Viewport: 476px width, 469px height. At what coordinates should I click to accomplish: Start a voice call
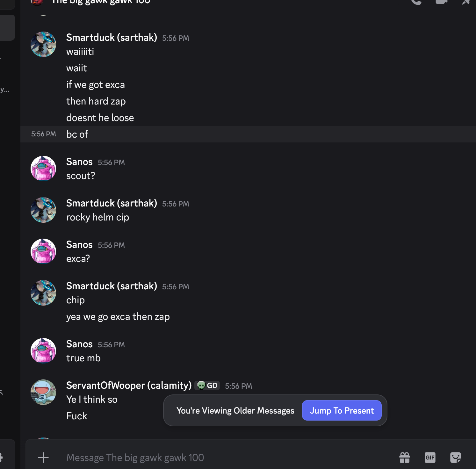[416, 2]
